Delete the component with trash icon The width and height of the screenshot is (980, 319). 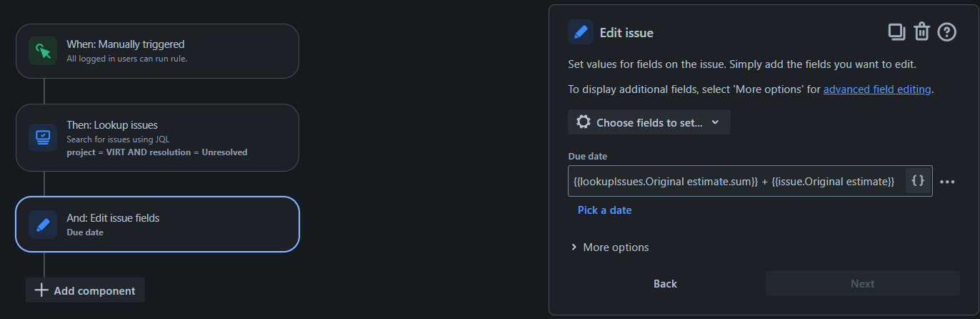[921, 31]
